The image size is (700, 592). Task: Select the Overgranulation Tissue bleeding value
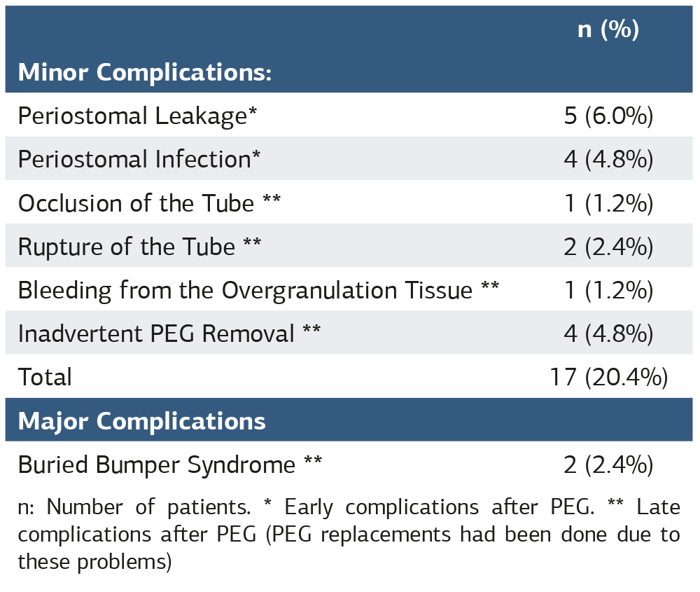pyautogui.click(x=608, y=290)
